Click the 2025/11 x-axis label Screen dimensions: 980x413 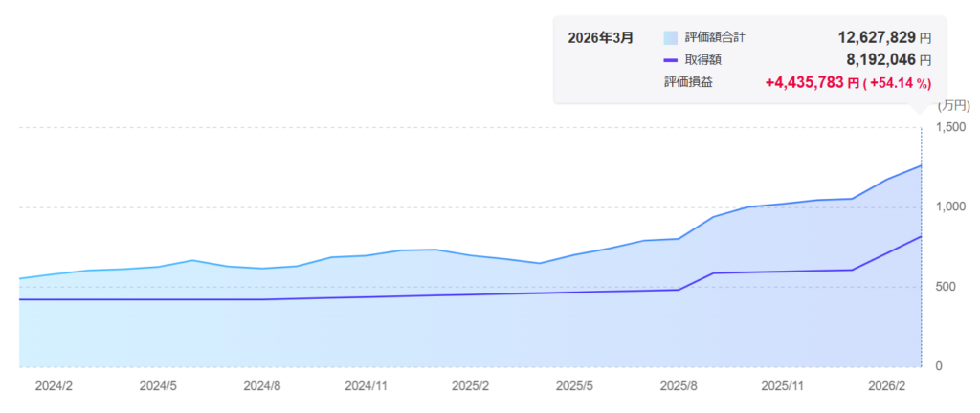point(783,387)
